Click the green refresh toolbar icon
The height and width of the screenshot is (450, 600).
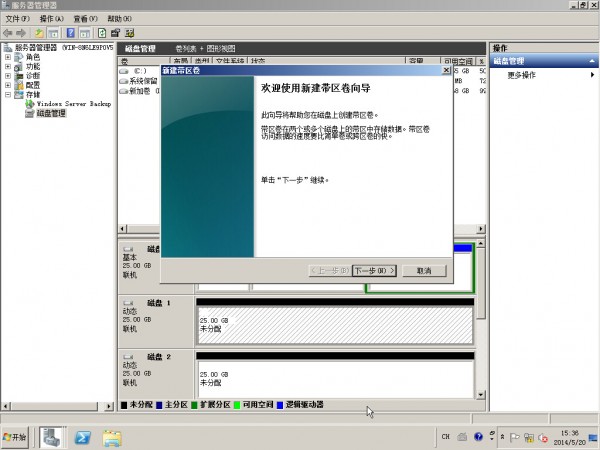101,32
